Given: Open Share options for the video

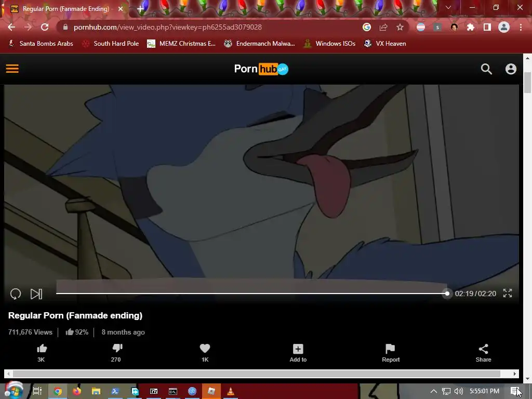Looking at the screenshot, I should [x=483, y=353].
